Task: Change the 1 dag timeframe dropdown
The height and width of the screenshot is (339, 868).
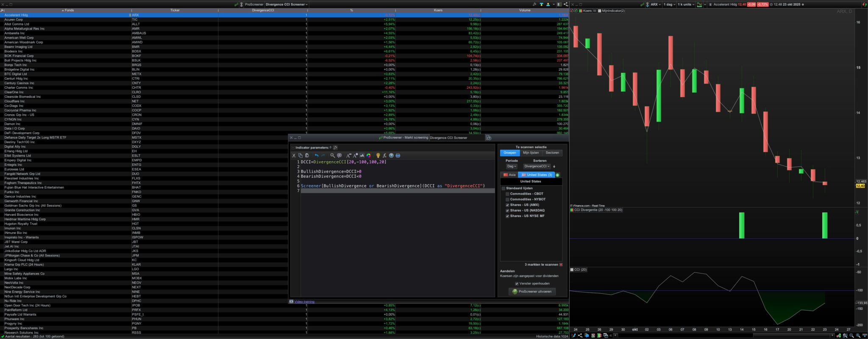Action: (669, 4)
